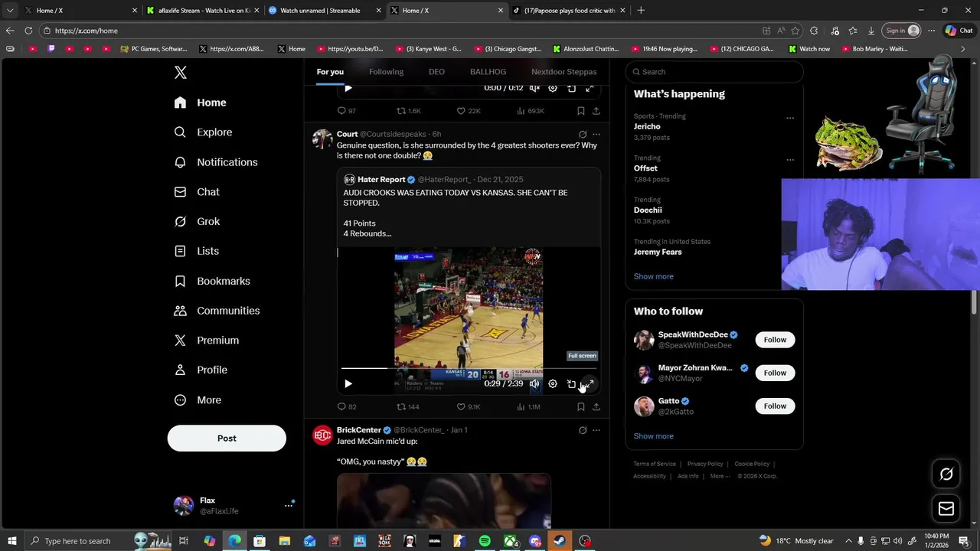Open Hater Report video picture-in-picture
The width and height of the screenshot is (980, 551).
pos(571,384)
